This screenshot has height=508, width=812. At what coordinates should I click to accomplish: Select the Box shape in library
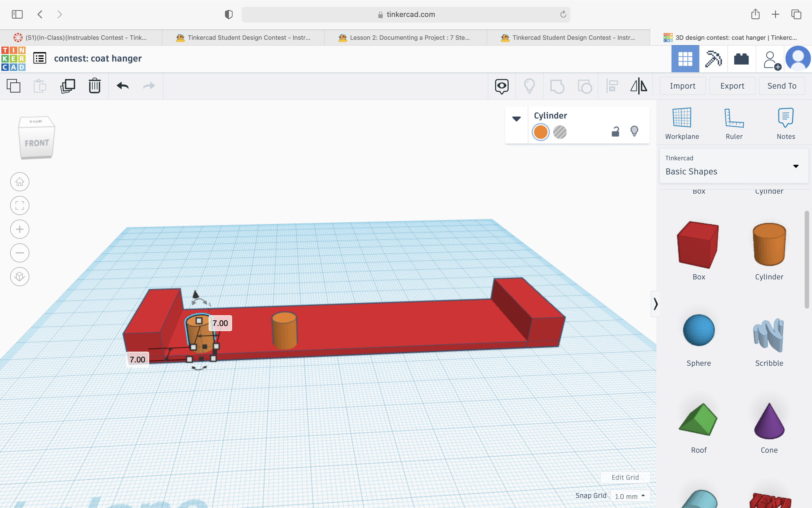tap(699, 250)
